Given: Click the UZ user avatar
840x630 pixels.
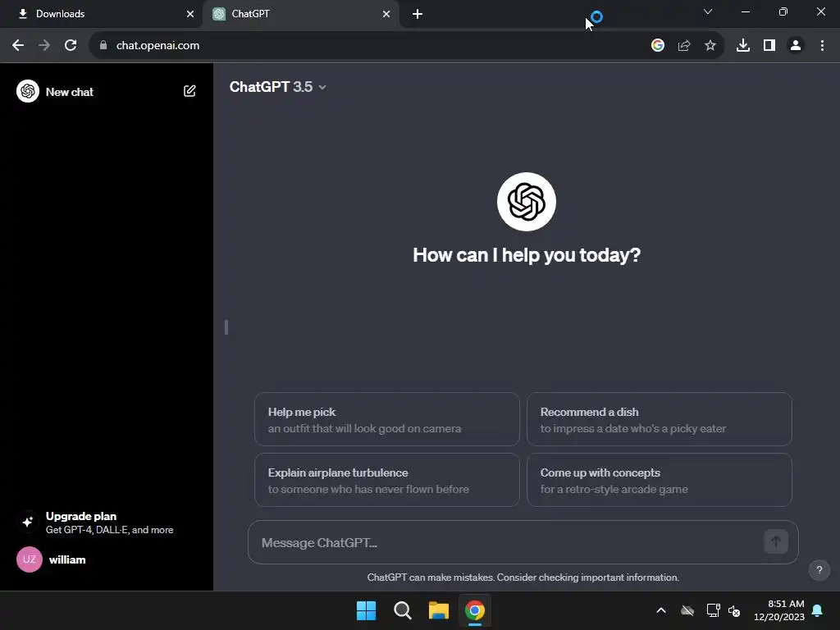Looking at the screenshot, I should click(x=30, y=559).
